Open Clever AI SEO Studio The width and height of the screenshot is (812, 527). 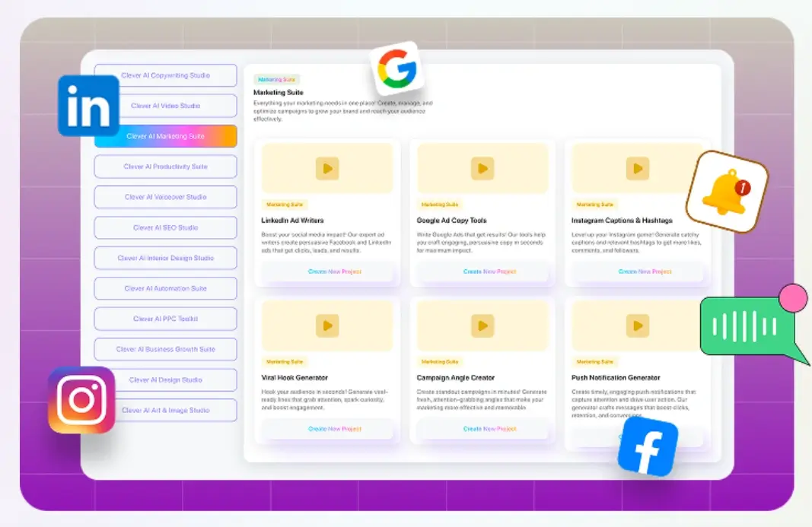click(x=166, y=228)
